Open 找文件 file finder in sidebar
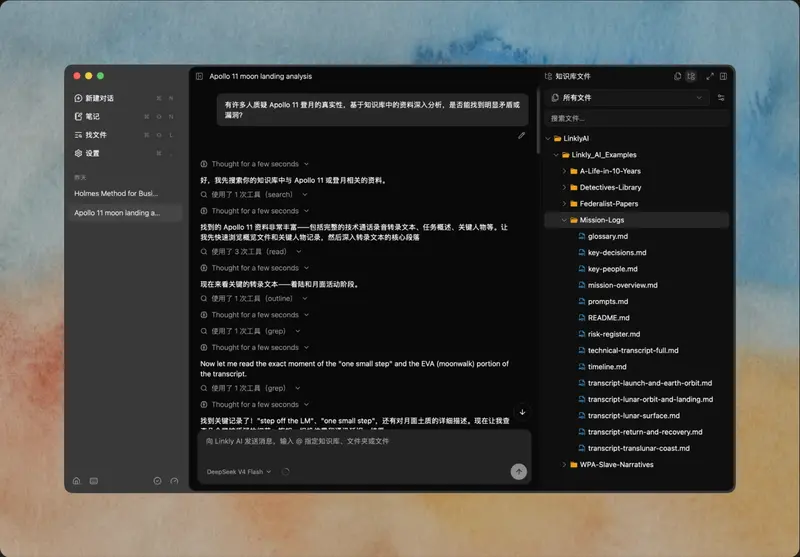Image resolution: width=800 pixels, height=557 pixels. click(125, 135)
